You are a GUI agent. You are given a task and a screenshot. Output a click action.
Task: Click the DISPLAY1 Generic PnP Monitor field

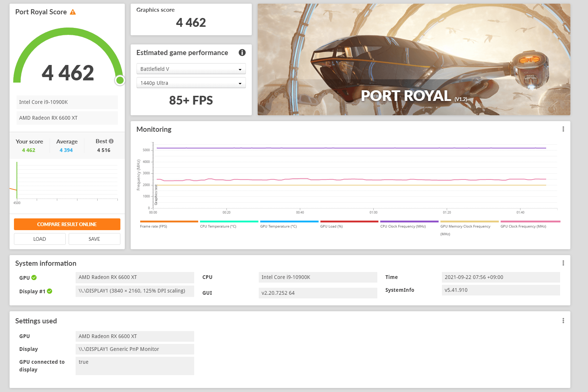135,349
